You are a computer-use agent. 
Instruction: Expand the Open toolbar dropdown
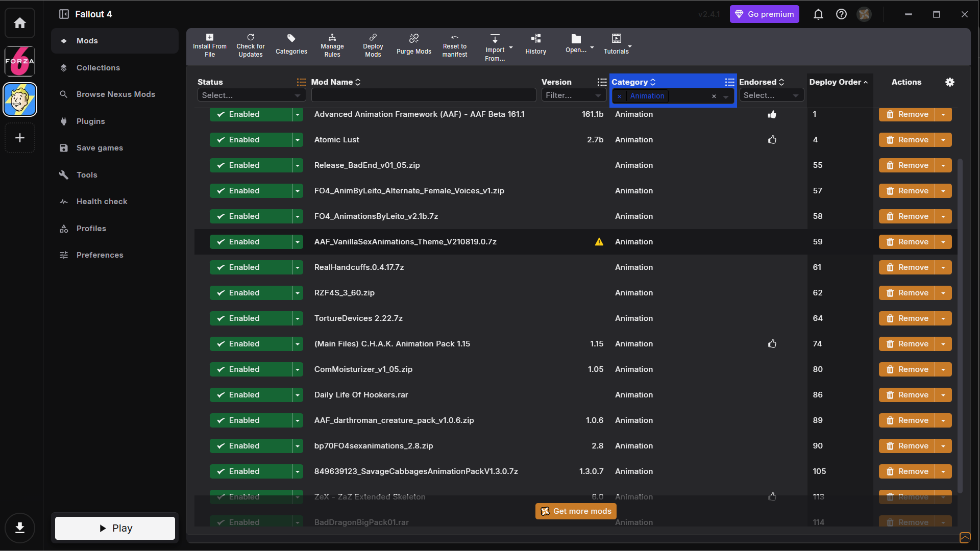(592, 48)
